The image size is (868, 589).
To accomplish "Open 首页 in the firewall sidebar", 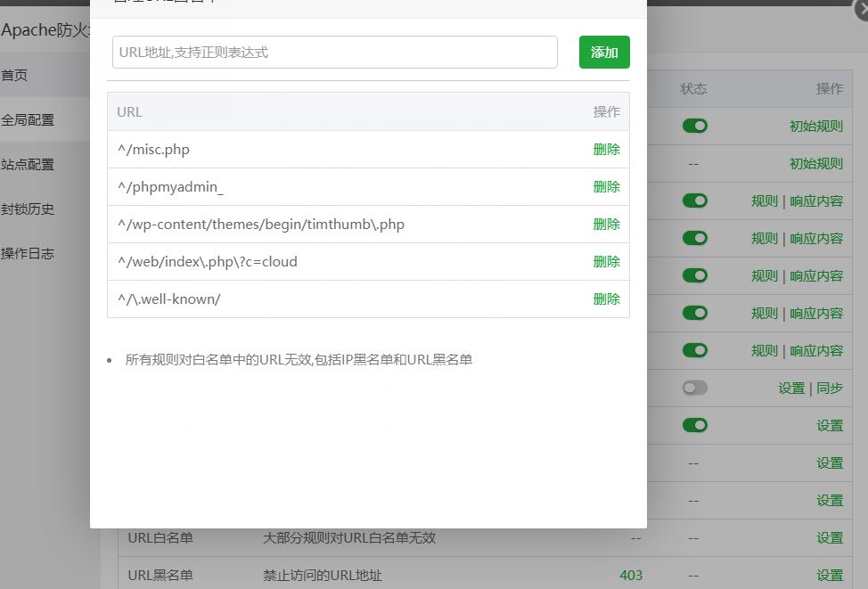I will pos(14,75).
